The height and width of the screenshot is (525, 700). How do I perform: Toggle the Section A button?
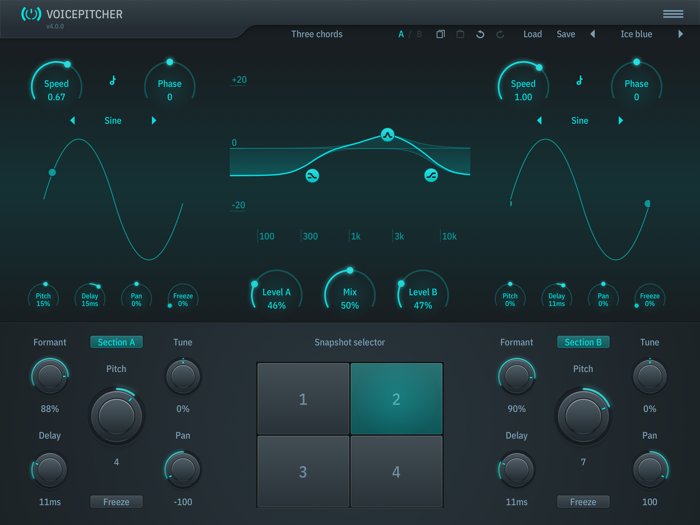[116, 342]
